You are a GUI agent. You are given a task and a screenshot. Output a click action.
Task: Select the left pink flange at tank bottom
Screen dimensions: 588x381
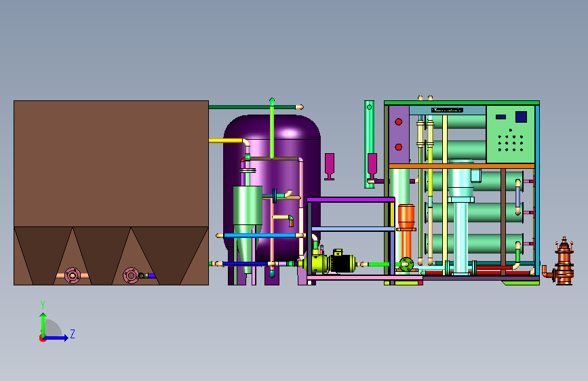73,276
